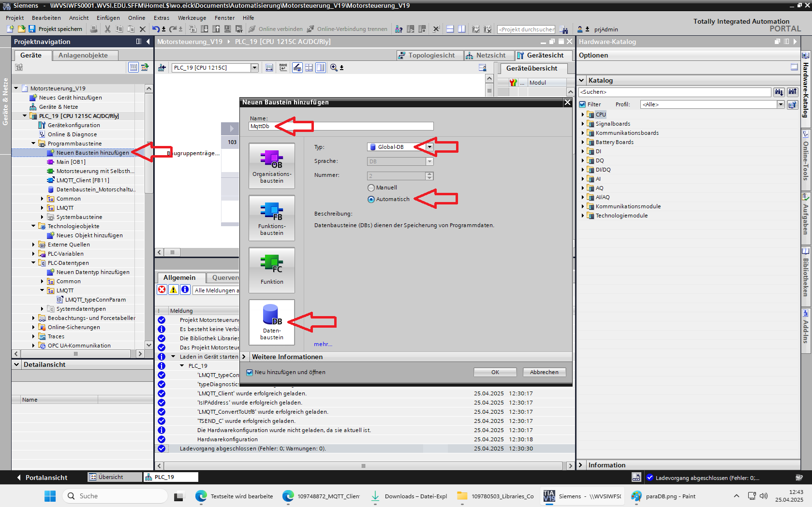The image size is (812, 507).
Task: Click Projekt speichern button
Action: [x=56, y=29]
